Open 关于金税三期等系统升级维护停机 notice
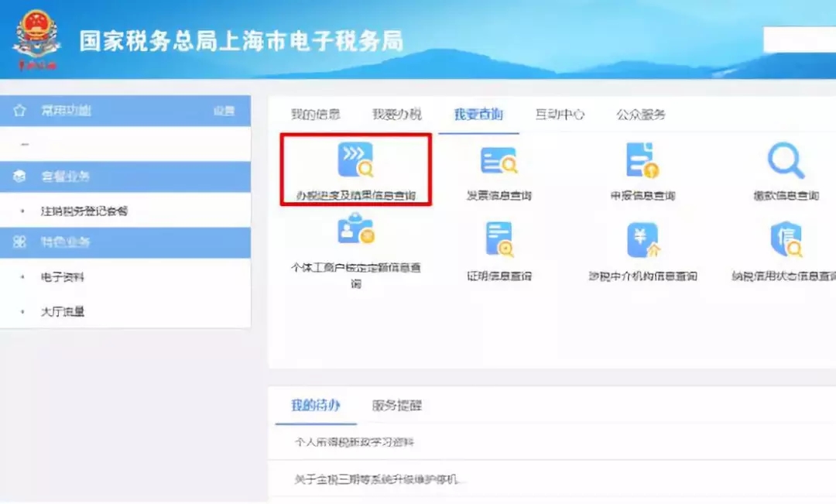836x504 pixels. point(376,479)
